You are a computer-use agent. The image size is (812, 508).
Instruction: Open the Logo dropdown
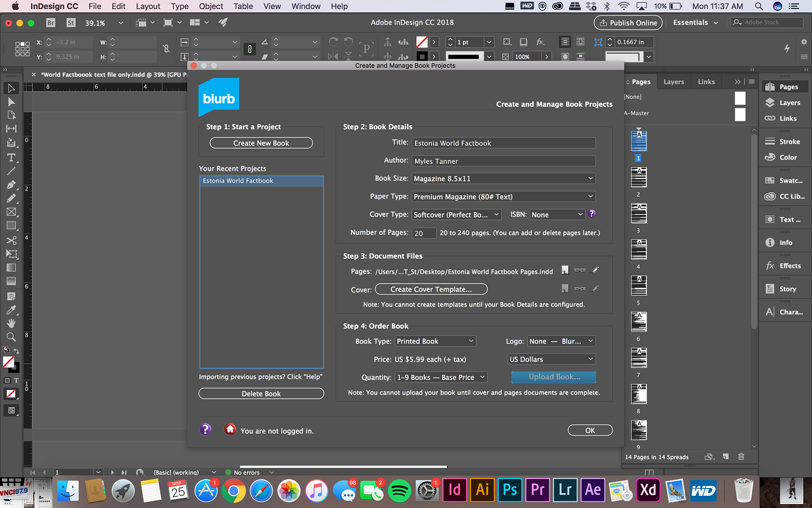(562, 341)
